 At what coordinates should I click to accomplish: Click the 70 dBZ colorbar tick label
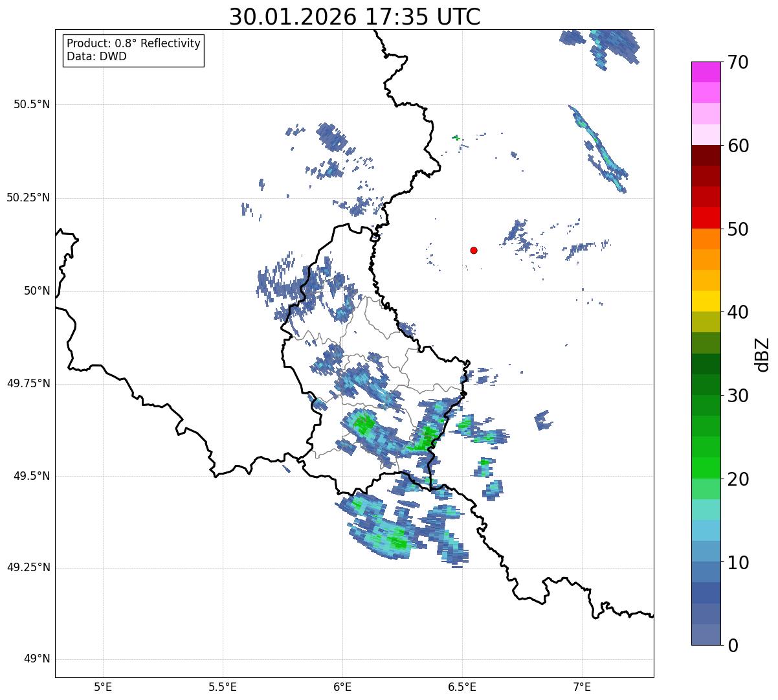[738, 62]
